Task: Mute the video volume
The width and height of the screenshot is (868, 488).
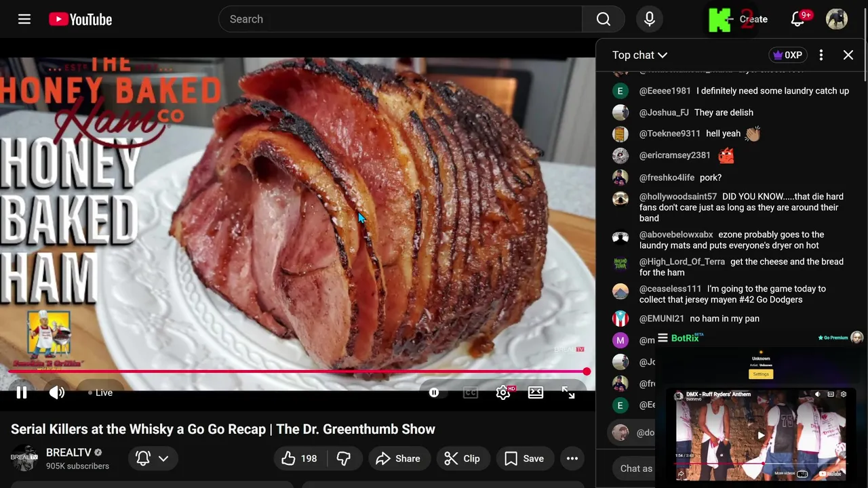Action: tap(57, 392)
